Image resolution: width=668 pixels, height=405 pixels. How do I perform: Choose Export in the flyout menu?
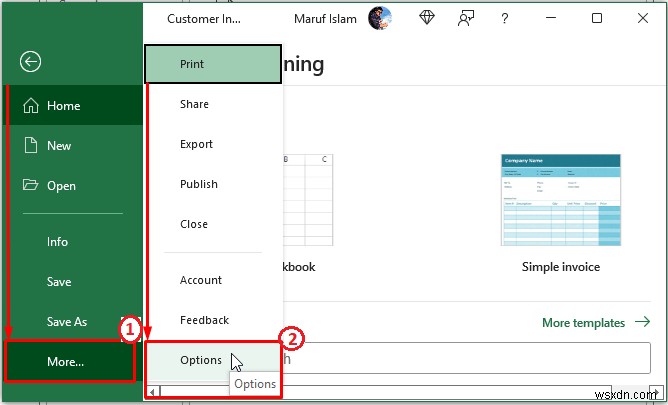pyautogui.click(x=213, y=144)
